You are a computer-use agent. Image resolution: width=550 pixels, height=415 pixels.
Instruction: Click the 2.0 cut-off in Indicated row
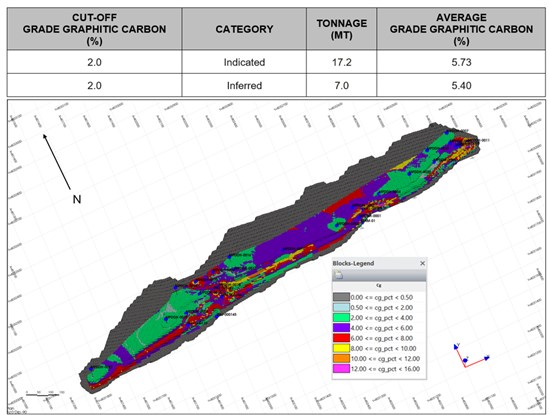tap(94, 62)
